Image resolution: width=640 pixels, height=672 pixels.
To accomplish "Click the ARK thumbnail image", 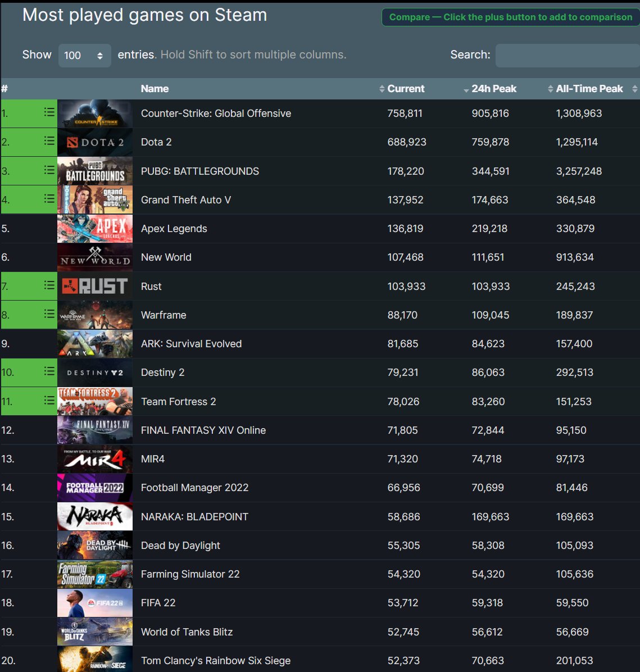I will [x=95, y=344].
